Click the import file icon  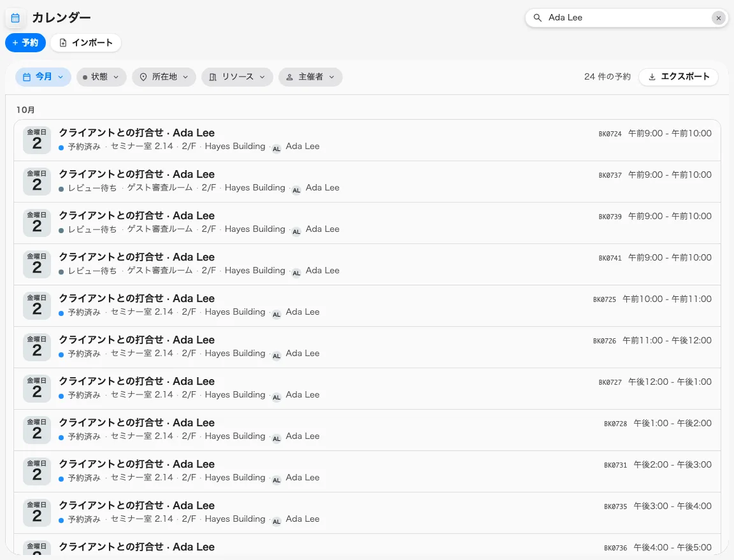63,43
